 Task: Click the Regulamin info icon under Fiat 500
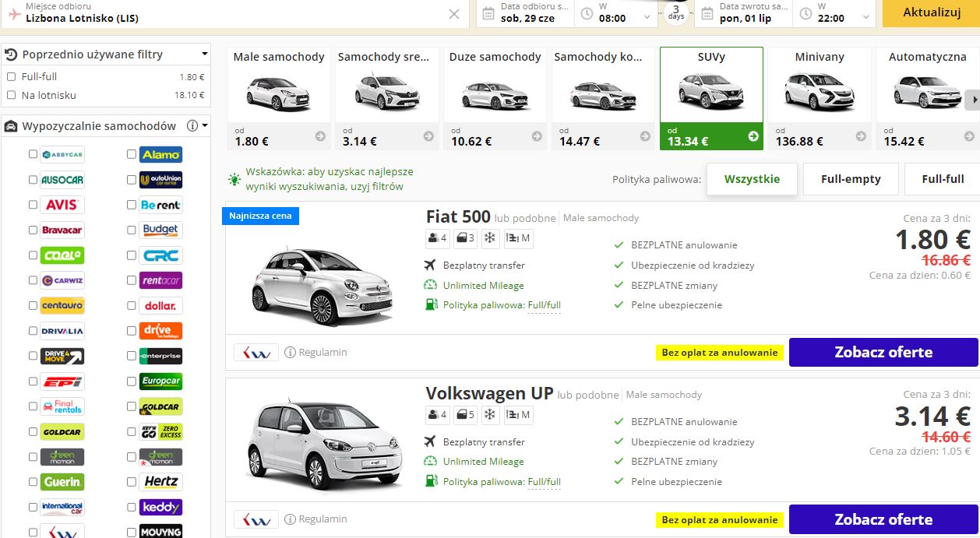[x=291, y=353]
